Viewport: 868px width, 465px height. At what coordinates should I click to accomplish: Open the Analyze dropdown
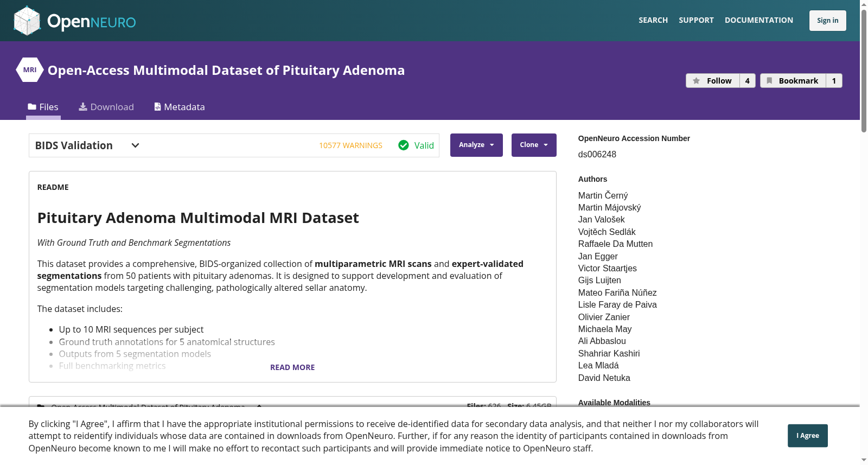click(476, 145)
